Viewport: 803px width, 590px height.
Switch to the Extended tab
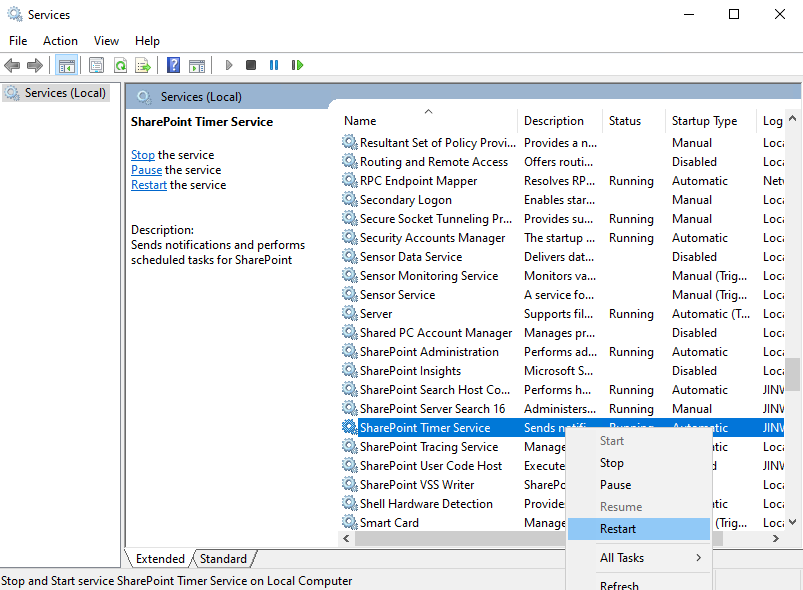pyautogui.click(x=160, y=559)
